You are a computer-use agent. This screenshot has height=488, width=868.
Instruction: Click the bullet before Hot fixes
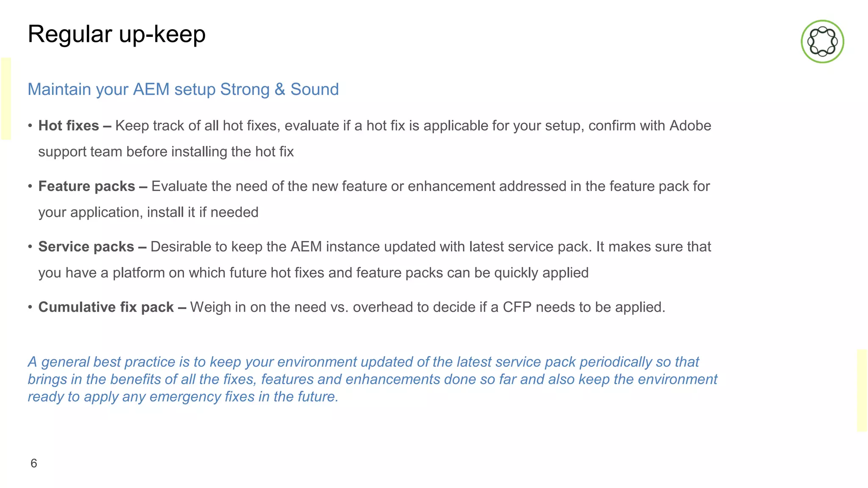[30, 126]
